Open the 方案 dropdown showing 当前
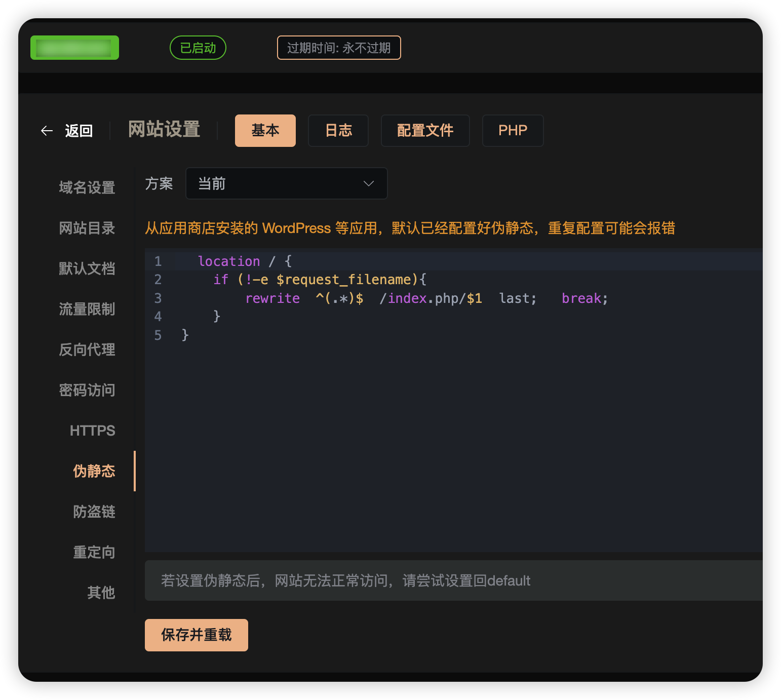The width and height of the screenshot is (781, 700). [287, 183]
